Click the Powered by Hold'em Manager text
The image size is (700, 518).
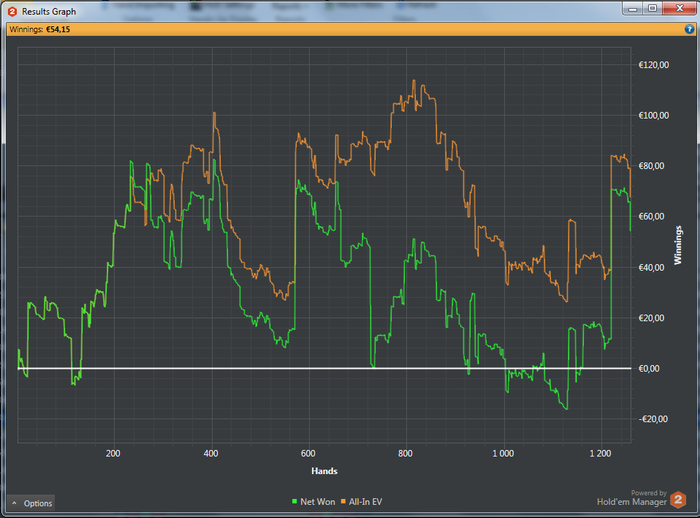[632, 498]
